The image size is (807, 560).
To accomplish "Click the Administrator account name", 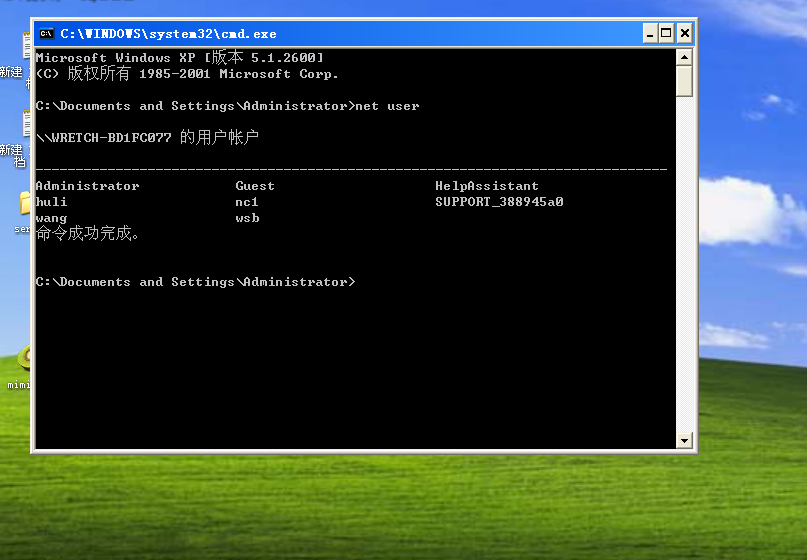I will point(87,186).
